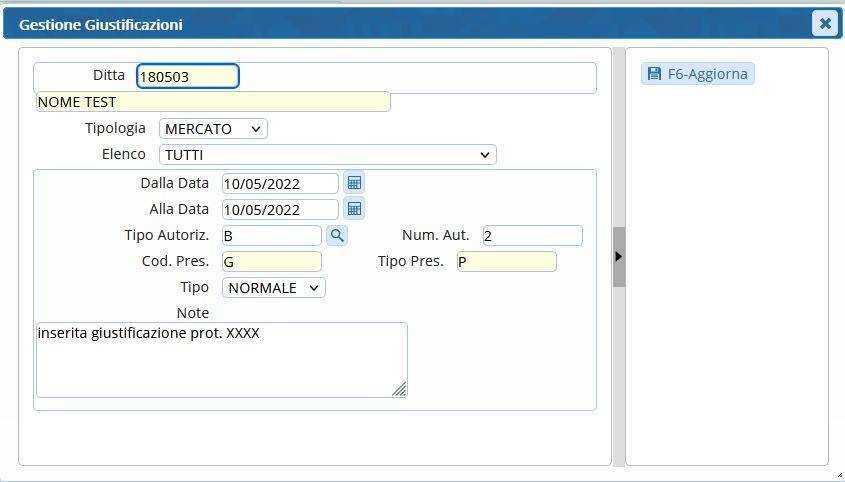
Task: Focus the Cod. Pres. field
Action: (271, 262)
